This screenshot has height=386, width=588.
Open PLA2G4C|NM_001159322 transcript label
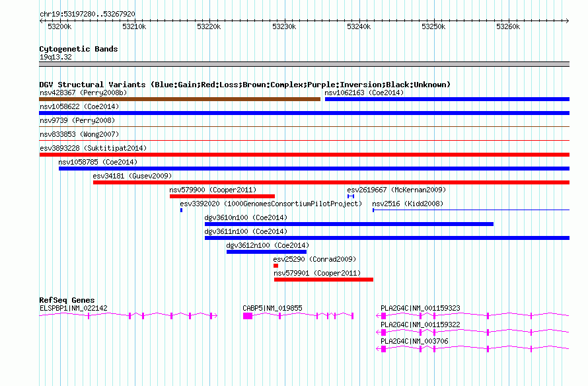pos(420,325)
